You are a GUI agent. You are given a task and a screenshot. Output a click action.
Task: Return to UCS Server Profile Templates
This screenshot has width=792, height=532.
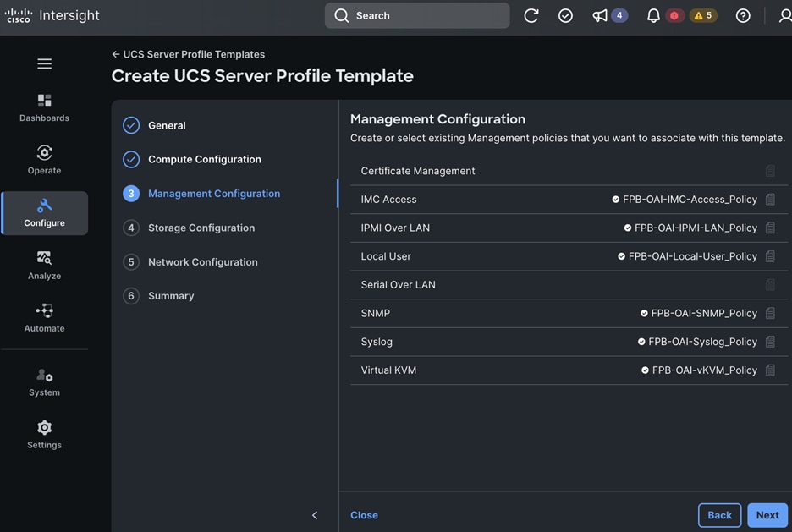(x=189, y=54)
